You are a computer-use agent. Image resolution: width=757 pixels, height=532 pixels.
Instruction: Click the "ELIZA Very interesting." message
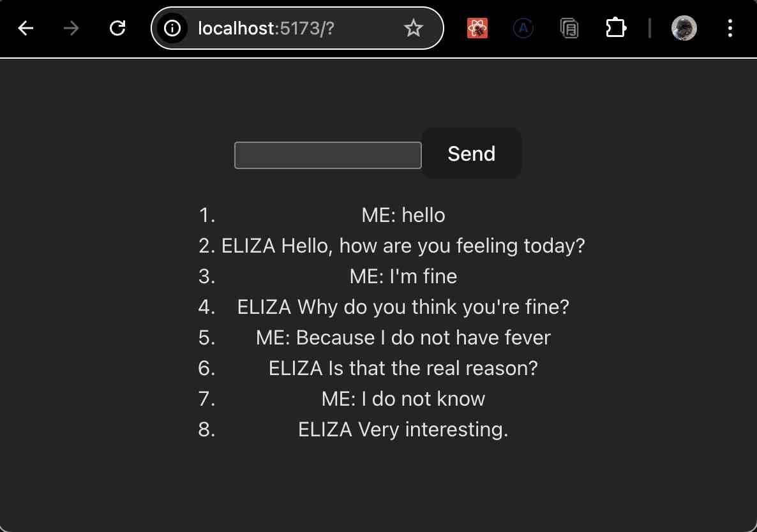pyautogui.click(x=403, y=430)
